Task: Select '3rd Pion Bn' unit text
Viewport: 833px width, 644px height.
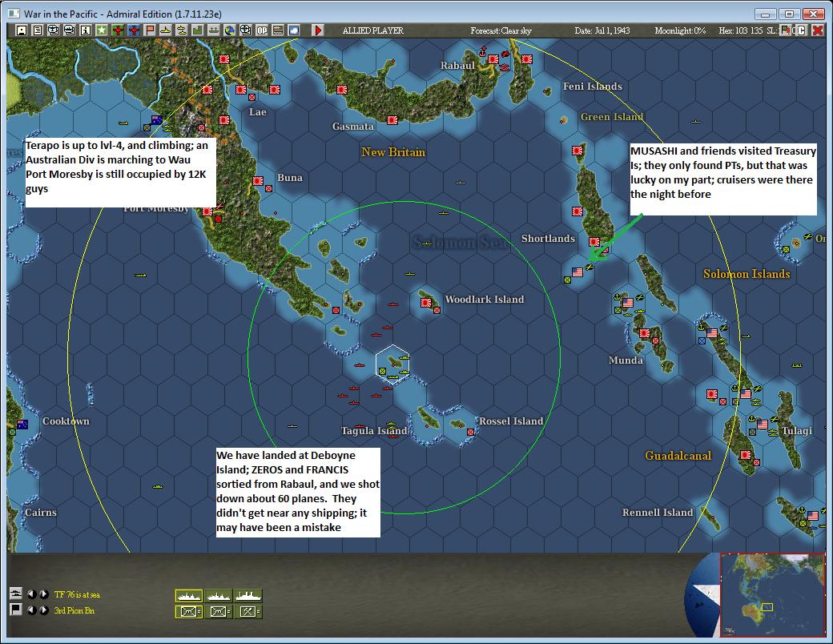Action: pyautogui.click(x=74, y=610)
